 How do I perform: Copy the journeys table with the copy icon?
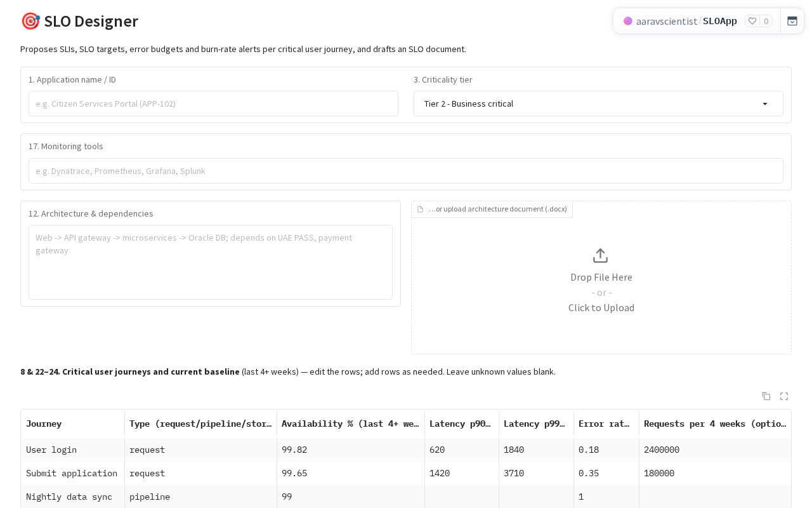pos(766,396)
